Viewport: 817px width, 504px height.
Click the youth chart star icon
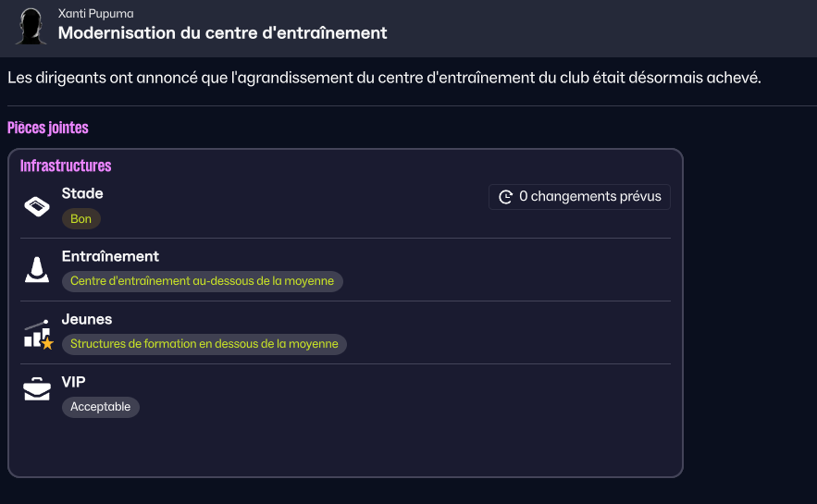pos(39,334)
